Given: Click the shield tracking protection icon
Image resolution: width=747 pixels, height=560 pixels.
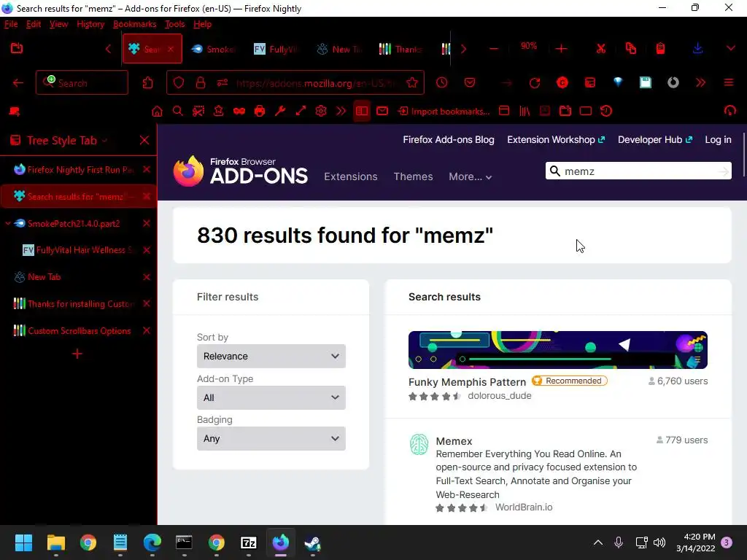Looking at the screenshot, I should tap(179, 83).
